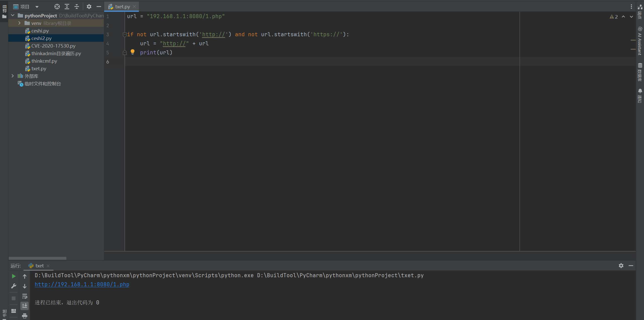Click the url string on line 1
Image resolution: width=644 pixels, height=320 pixels.
[x=186, y=16]
